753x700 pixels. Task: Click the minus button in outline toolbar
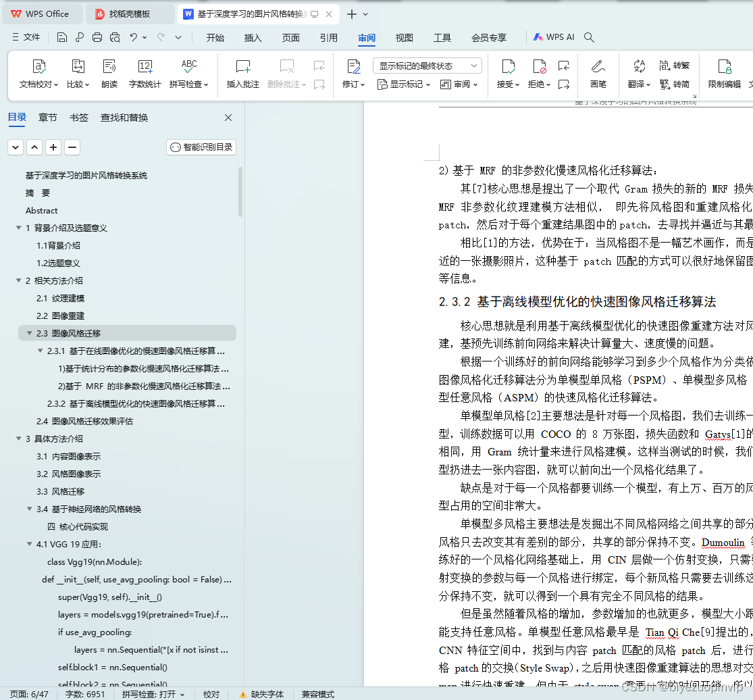click(x=72, y=147)
